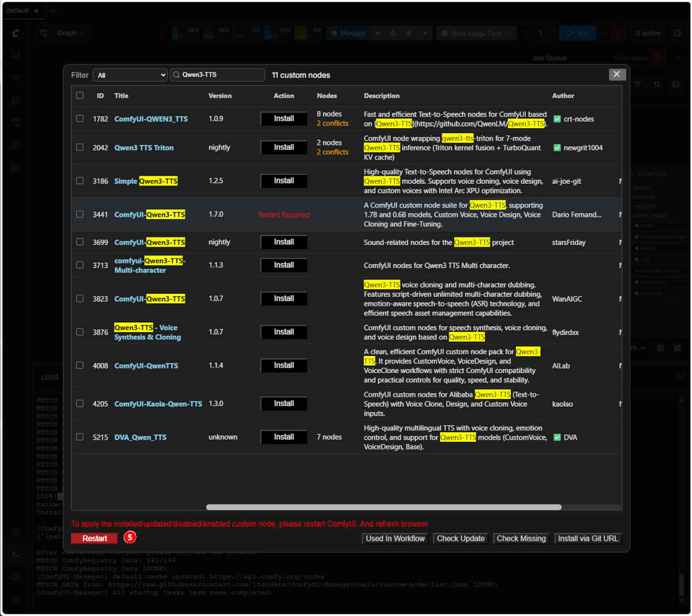Click the Used In Workflow button
The height and width of the screenshot is (616, 692).
pyautogui.click(x=395, y=539)
